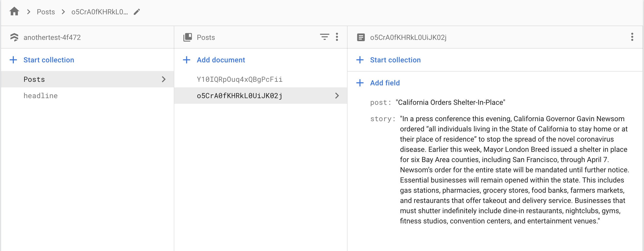Click plus icon next to Add field

tap(360, 83)
